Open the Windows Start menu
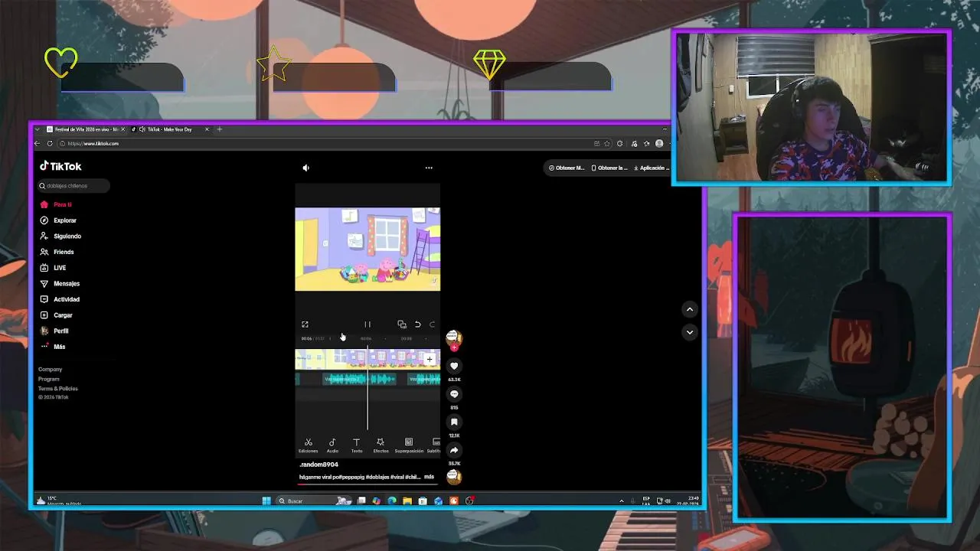 pos(266,501)
